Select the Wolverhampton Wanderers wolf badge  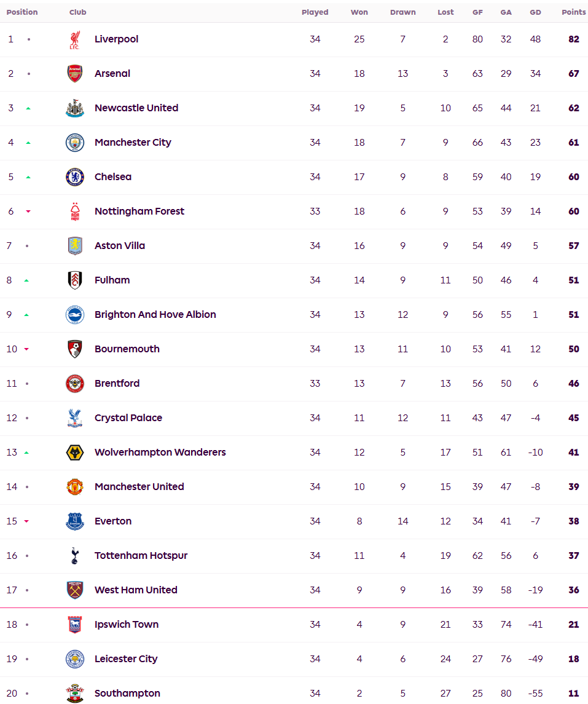(75, 453)
